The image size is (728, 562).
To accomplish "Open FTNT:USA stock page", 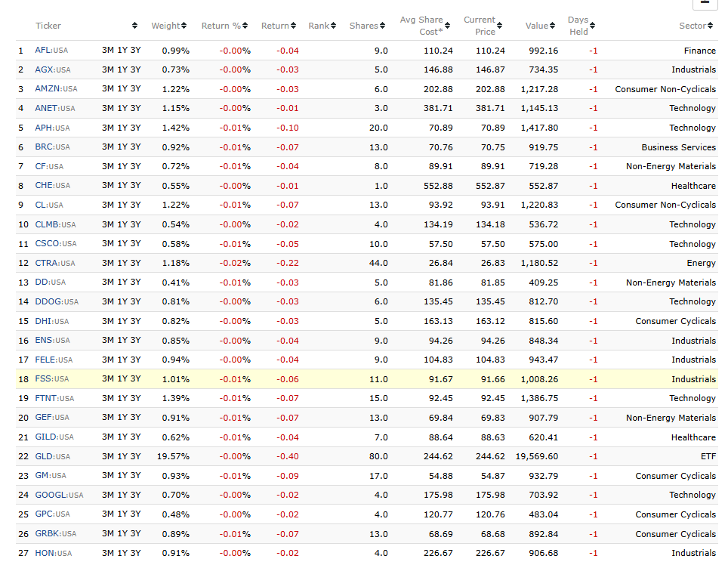I will (54, 398).
